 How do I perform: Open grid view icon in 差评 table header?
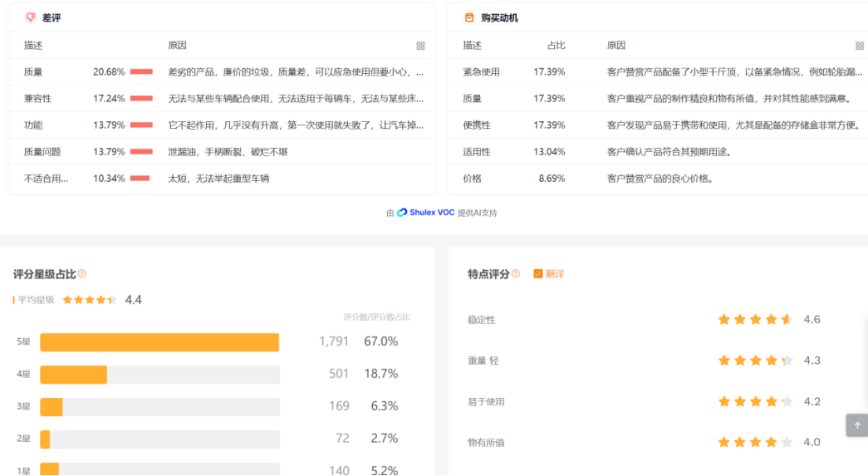click(x=420, y=46)
